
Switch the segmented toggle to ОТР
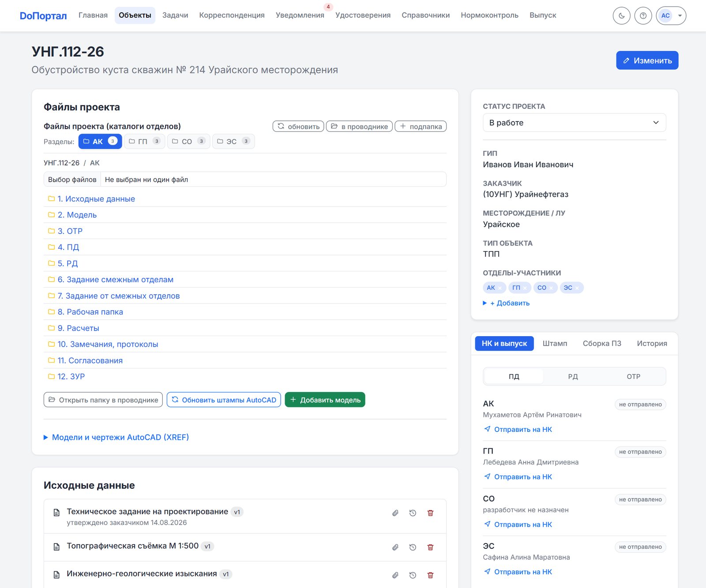tap(633, 377)
